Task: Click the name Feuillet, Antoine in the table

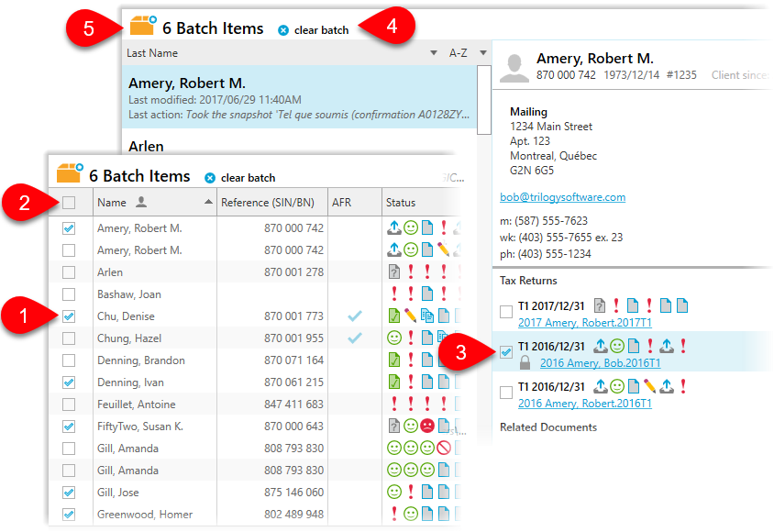Action: tap(137, 405)
